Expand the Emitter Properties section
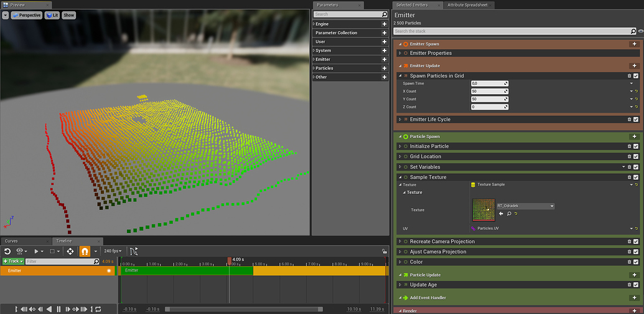Viewport: 644px width, 314px height. click(x=400, y=54)
